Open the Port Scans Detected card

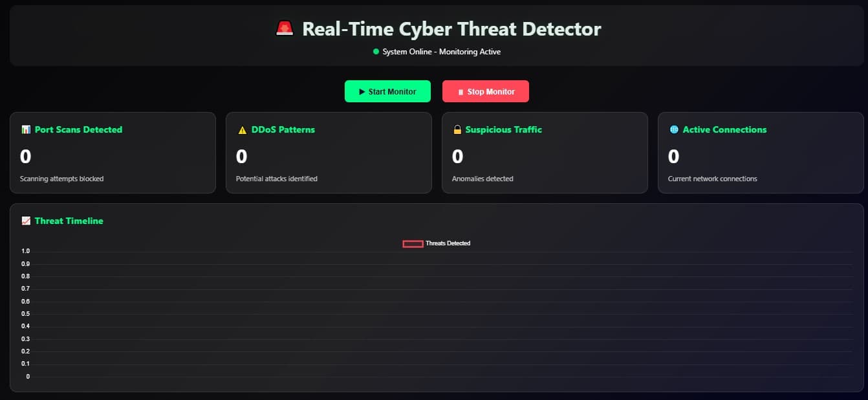113,153
